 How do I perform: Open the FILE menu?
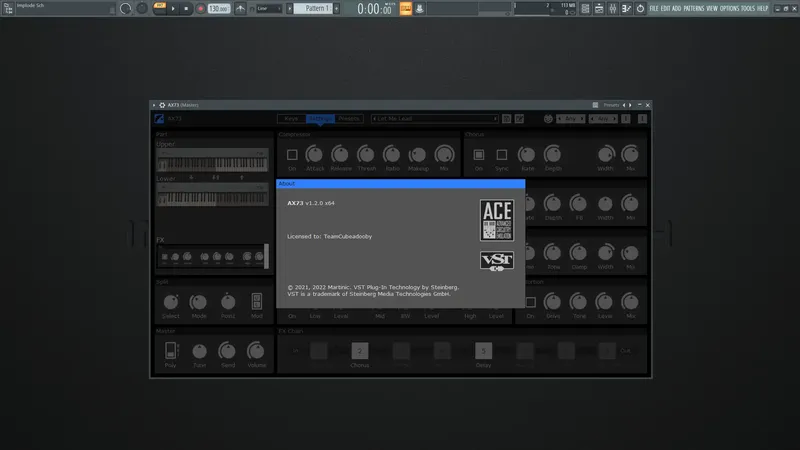click(x=654, y=9)
